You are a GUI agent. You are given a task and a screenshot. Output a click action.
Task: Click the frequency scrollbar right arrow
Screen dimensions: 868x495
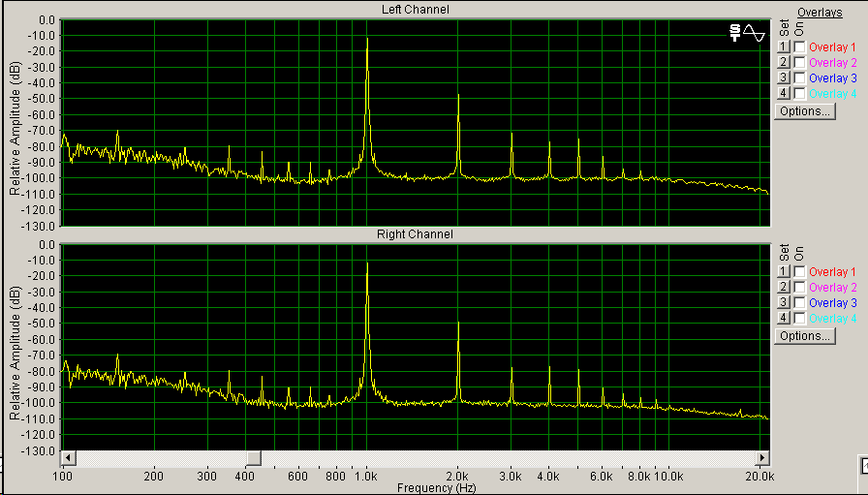(762, 458)
